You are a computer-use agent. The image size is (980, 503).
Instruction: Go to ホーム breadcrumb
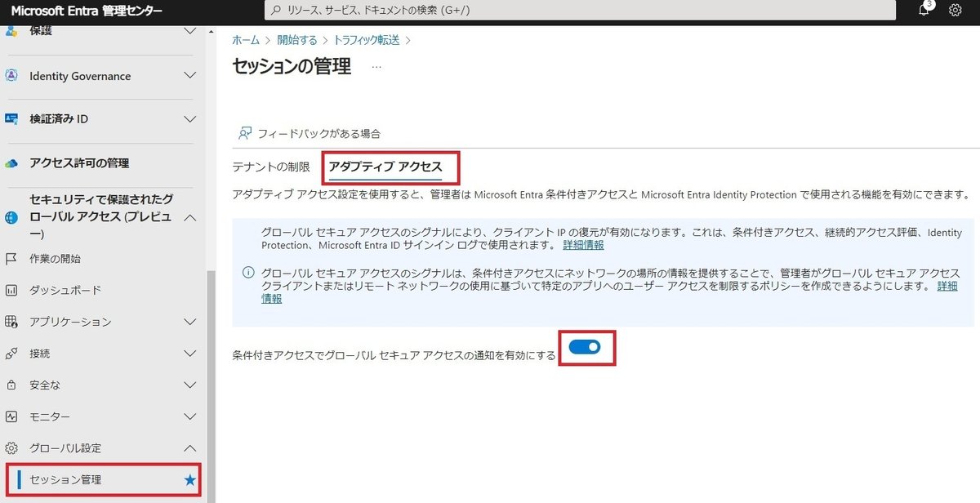click(x=246, y=39)
